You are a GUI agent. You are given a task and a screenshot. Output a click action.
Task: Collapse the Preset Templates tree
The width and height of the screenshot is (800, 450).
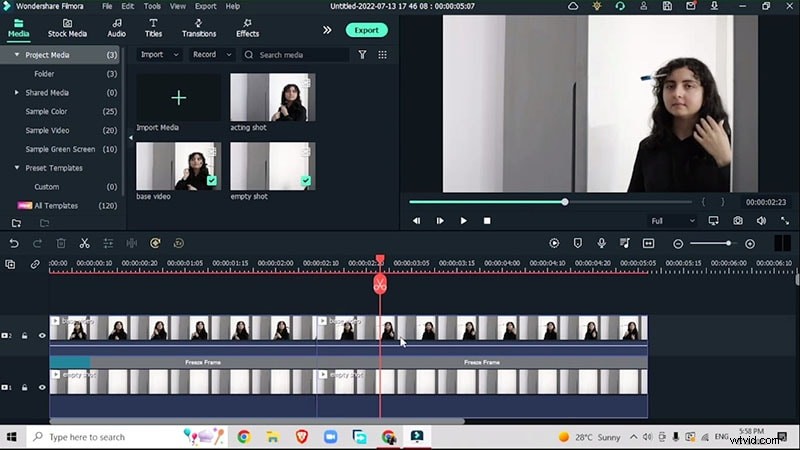coord(17,167)
